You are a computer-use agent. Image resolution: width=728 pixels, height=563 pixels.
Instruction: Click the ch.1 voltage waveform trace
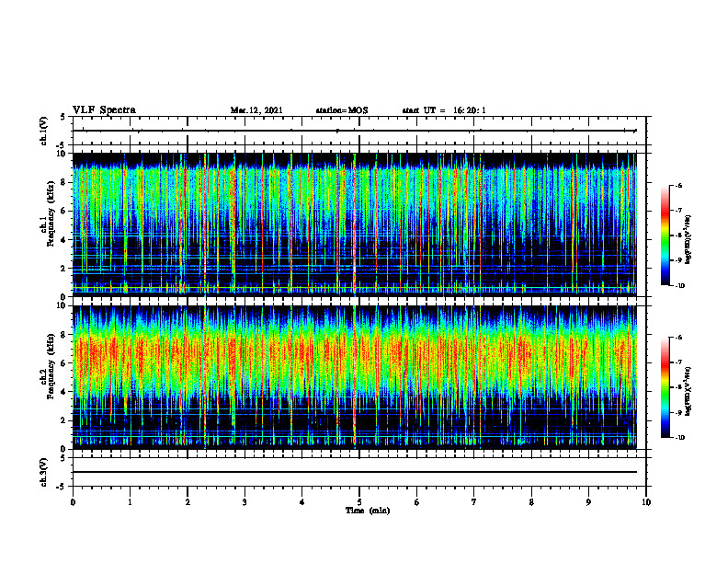[x=355, y=131]
